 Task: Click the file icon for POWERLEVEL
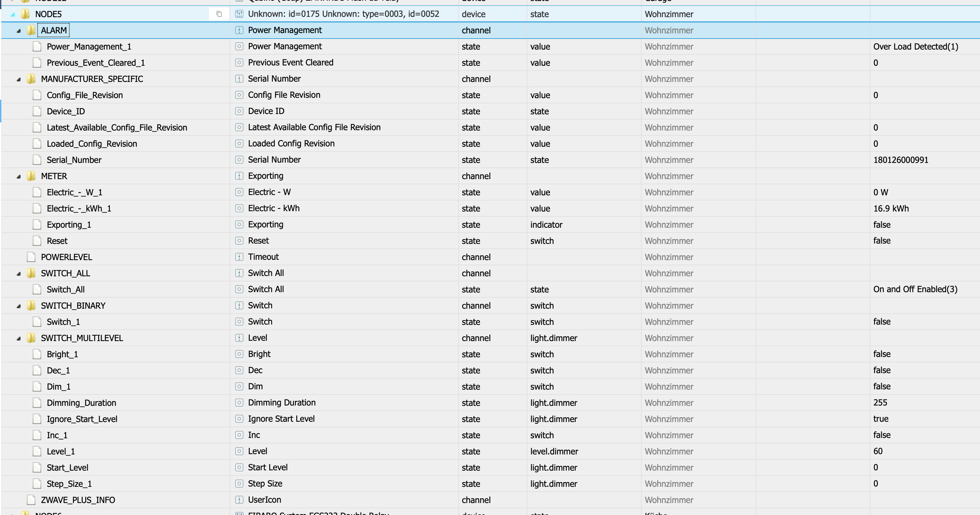point(31,257)
